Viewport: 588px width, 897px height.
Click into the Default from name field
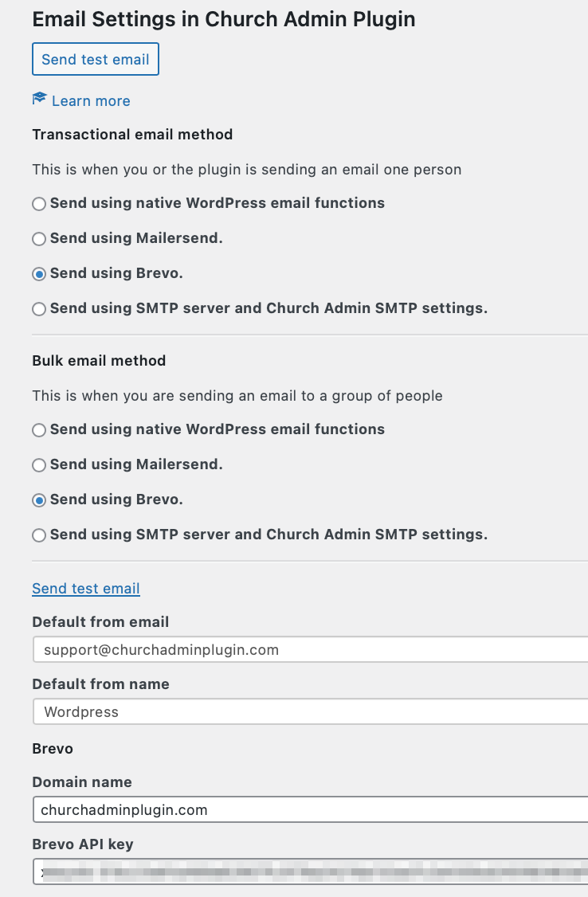pos(311,712)
